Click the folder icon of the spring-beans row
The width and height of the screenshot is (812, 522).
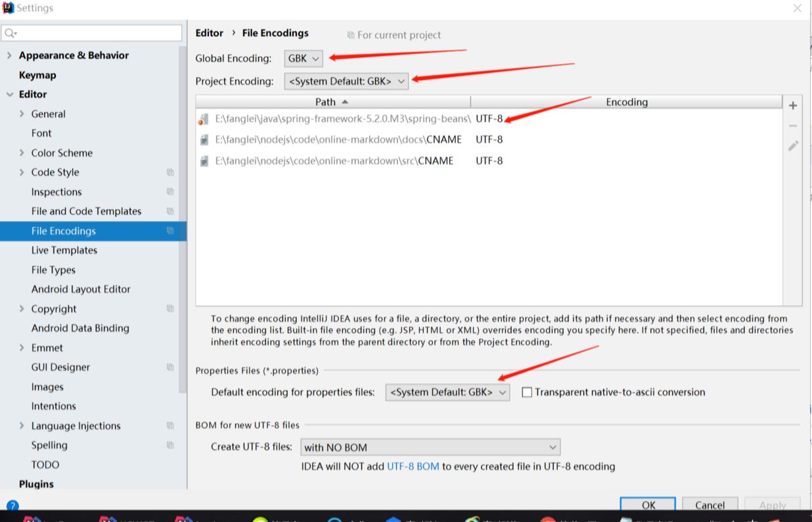pyautogui.click(x=204, y=119)
